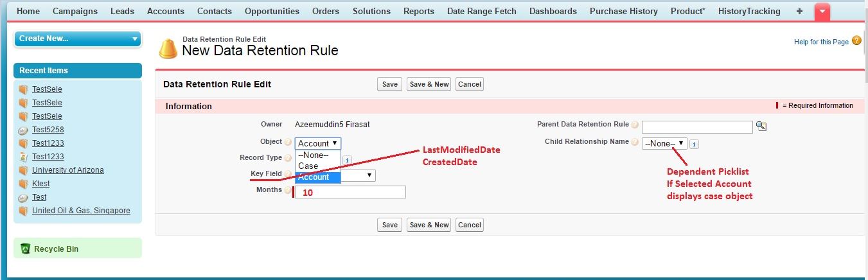Open the Purchase History tab
The width and height of the screenshot is (868, 280).
click(x=624, y=11)
